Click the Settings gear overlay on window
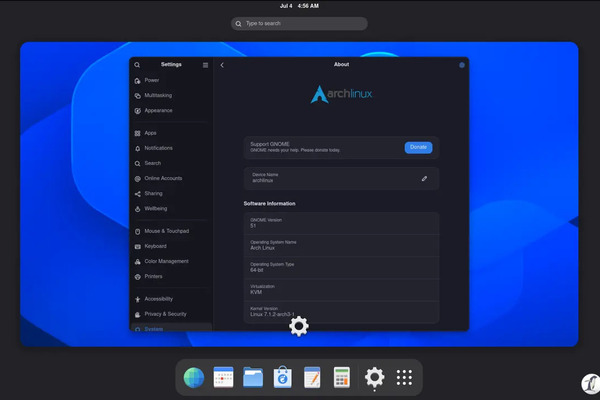The image size is (600, 400). point(299,326)
